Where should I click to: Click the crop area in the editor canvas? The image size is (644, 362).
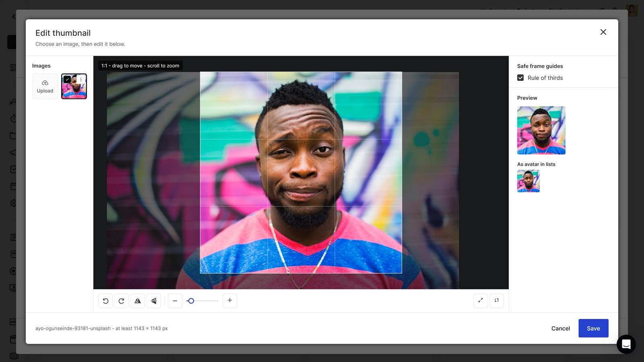pos(301,173)
